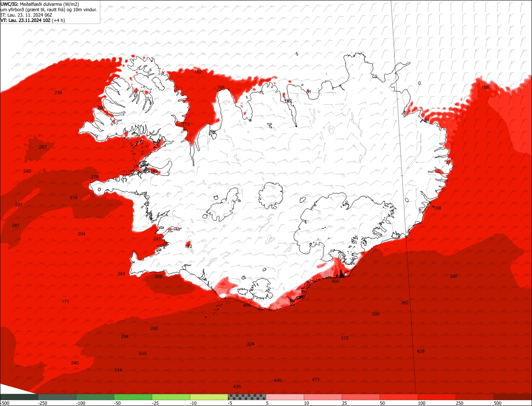The width and height of the screenshot is (532, 406).
Task: Click the legend label '25'
Action: click(345, 403)
